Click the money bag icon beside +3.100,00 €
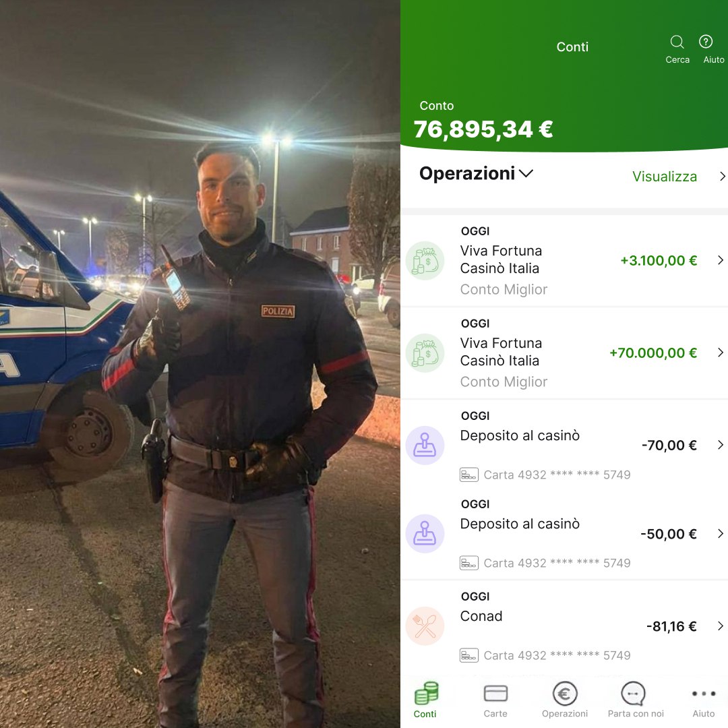This screenshot has height=728, width=728. (425, 260)
